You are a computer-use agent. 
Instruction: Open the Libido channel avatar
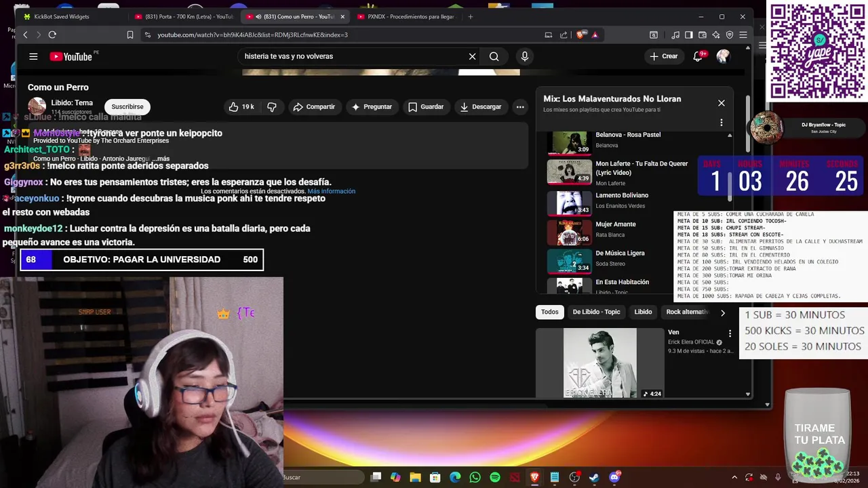click(37, 106)
